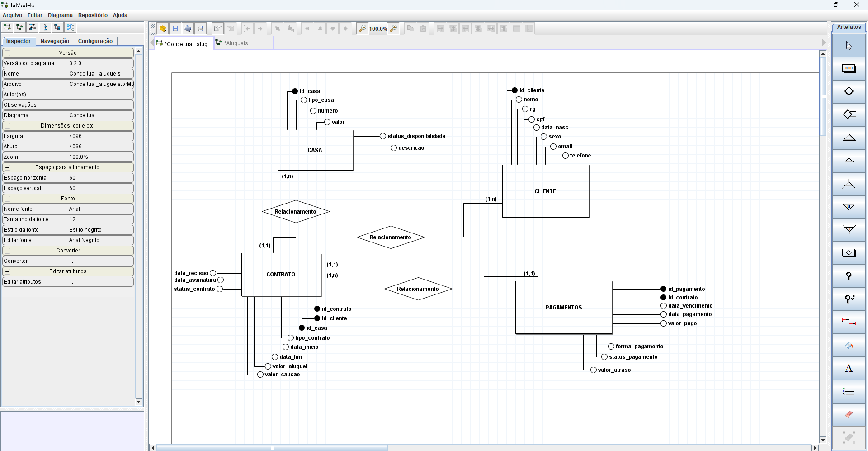Image resolution: width=868 pixels, height=451 pixels.
Task: Select the eraser tool
Action: 849,414
